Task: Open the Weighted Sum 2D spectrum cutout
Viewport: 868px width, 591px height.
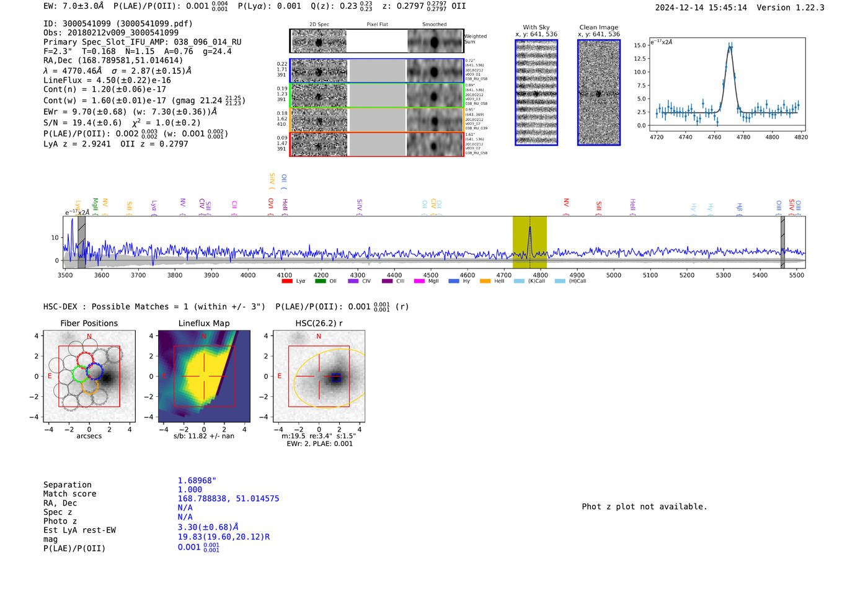Action: pyautogui.click(x=376, y=41)
